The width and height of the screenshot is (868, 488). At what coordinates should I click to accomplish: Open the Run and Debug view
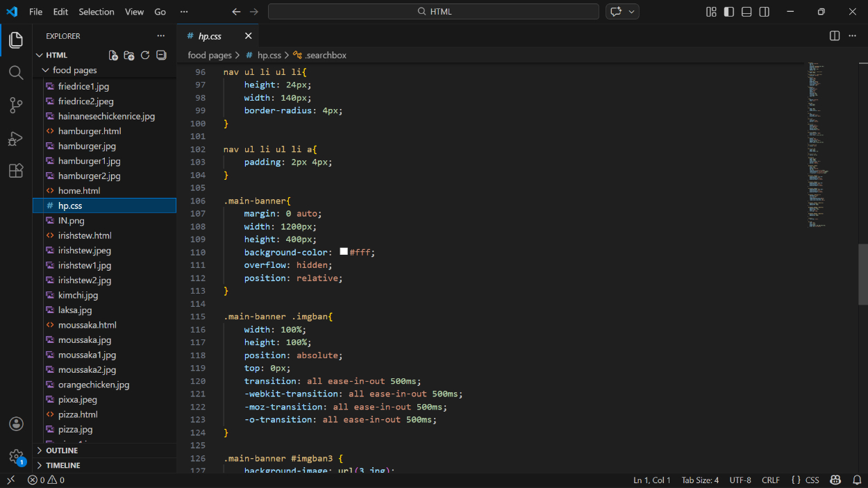16,138
